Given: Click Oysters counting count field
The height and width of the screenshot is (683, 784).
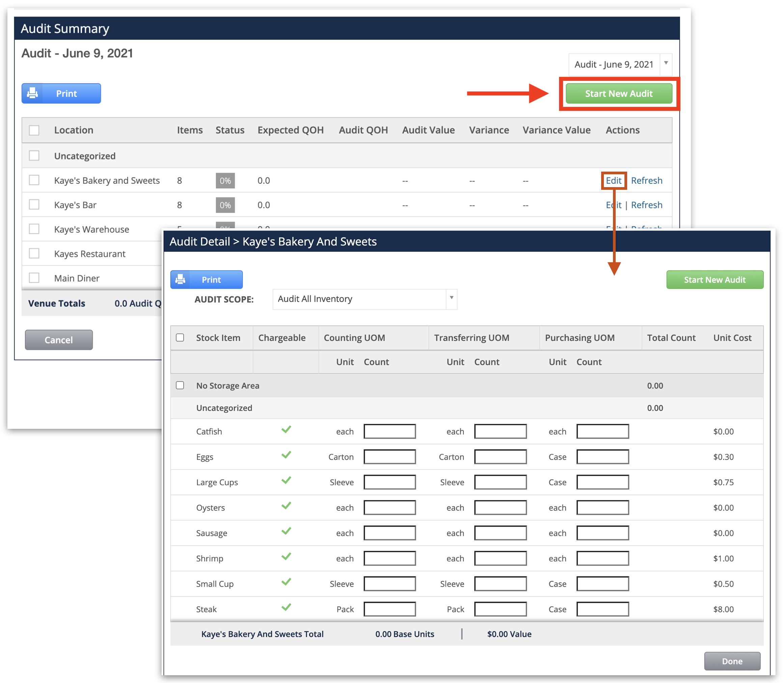Looking at the screenshot, I should click(390, 508).
